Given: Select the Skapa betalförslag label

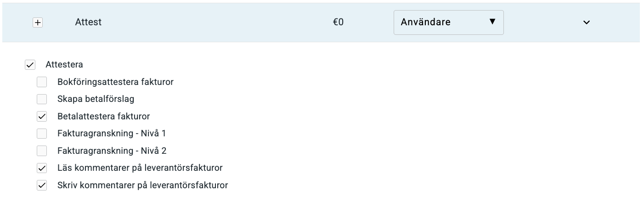Looking at the screenshot, I should click(96, 99).
